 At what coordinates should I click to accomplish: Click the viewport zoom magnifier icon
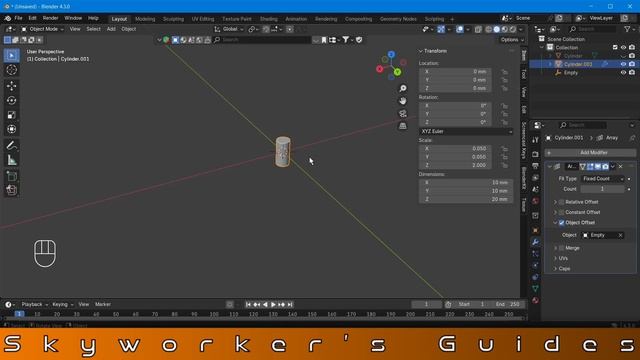pos(402,88)
